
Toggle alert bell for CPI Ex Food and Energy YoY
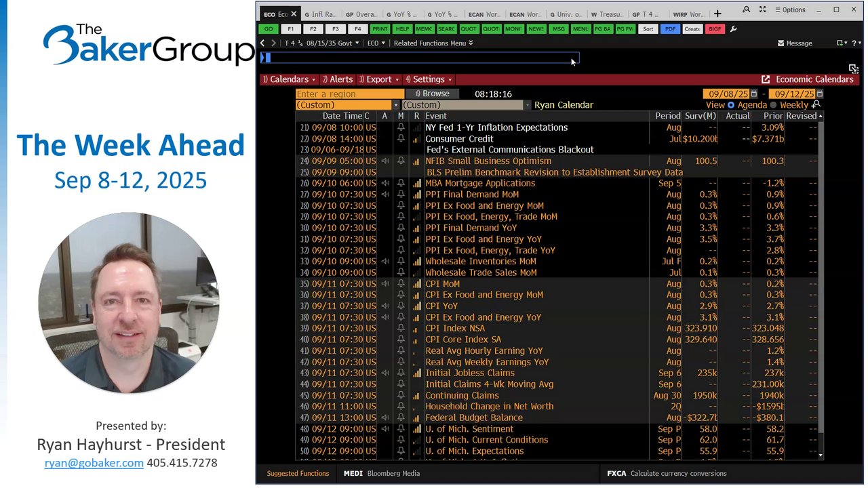[x=401, y=317]
